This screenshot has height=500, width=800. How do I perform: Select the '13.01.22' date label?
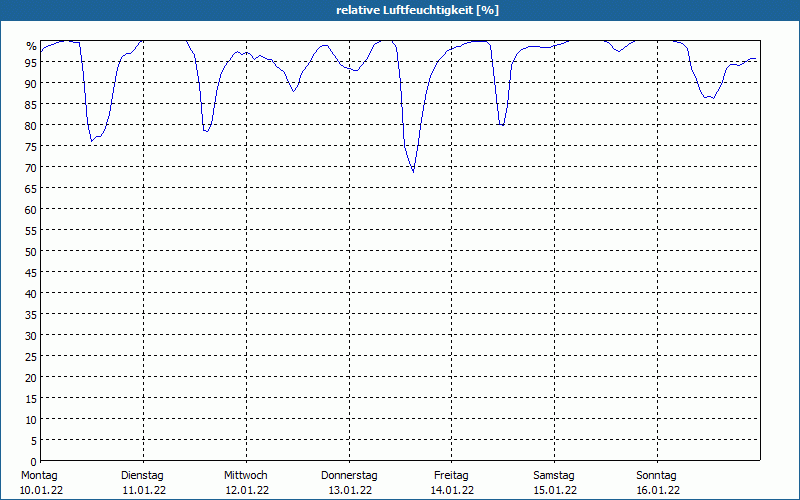click(x=350, y=490)
